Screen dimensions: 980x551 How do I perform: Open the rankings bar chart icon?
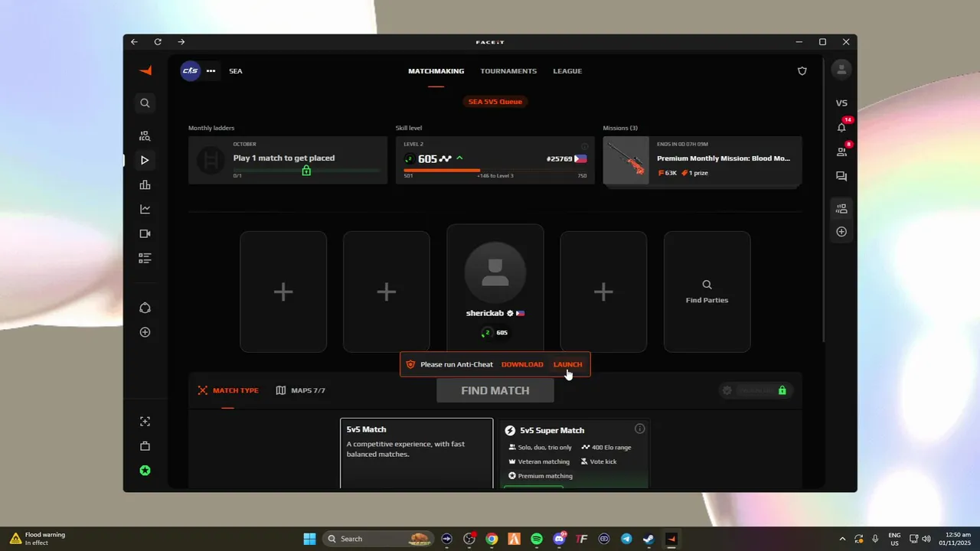[x=145, y=184]
